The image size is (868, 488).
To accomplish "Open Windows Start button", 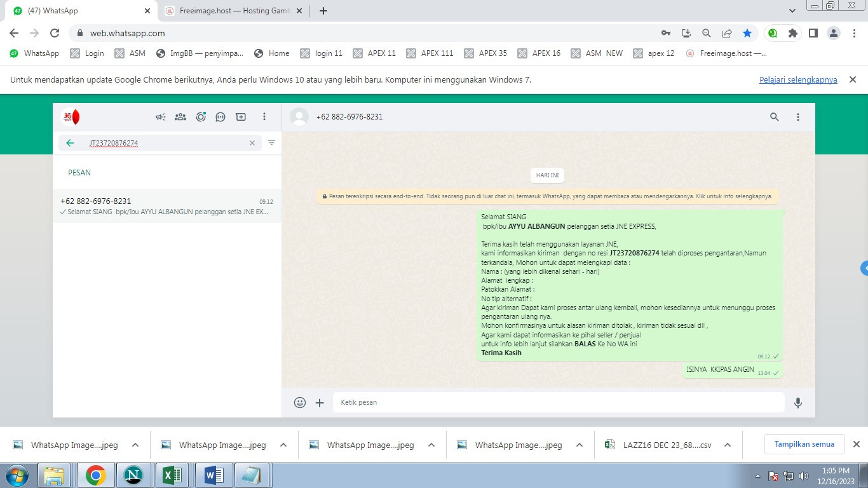I will (16, 475).
